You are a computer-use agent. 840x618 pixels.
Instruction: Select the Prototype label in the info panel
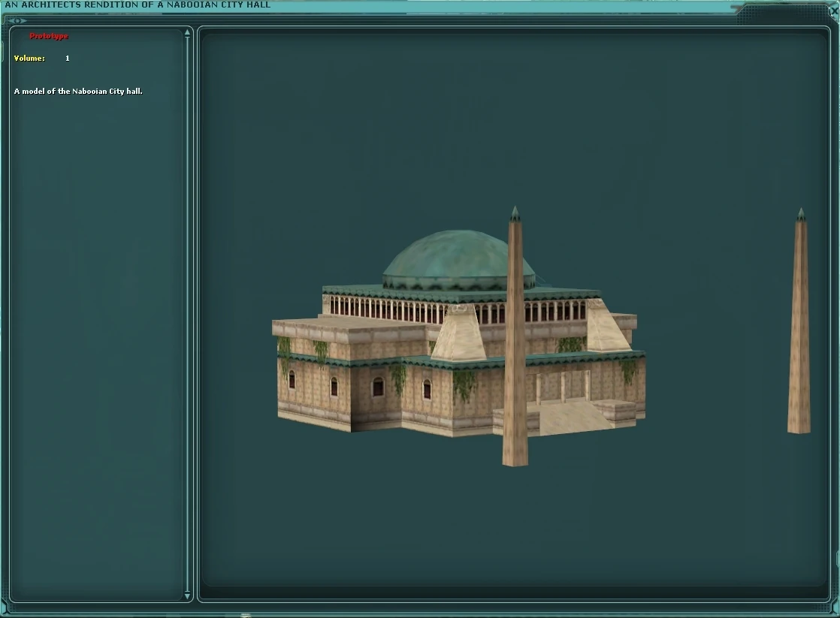tap(48, 35)
